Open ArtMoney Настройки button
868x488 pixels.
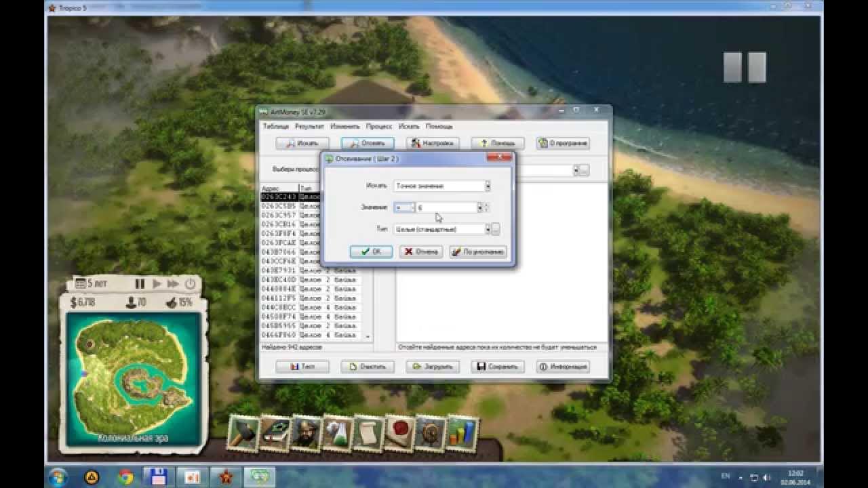[x=433, y=144]
